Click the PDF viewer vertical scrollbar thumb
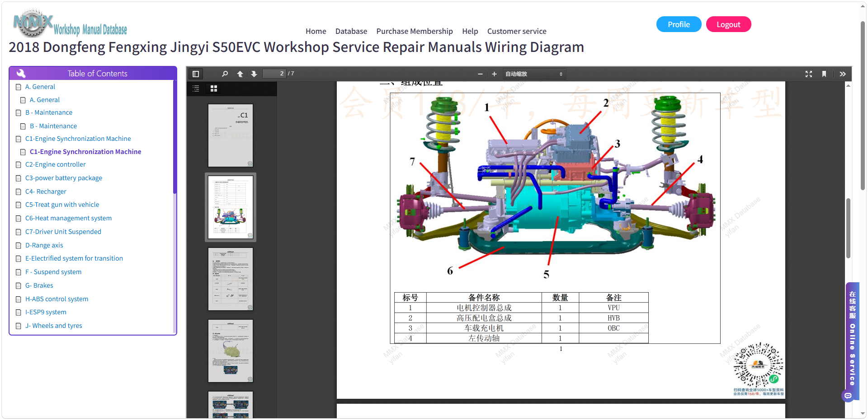Image resolution: width=868 pixels, height=420 pixels. [849, 228]
